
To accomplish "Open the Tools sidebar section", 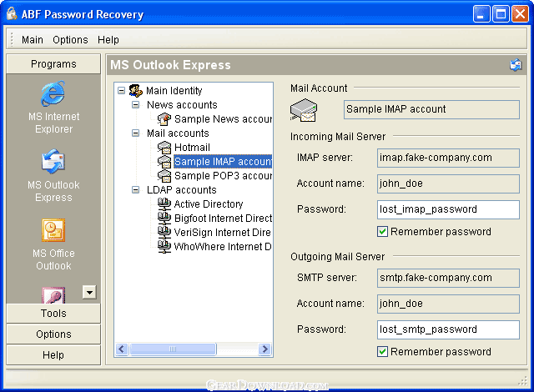I will 53,314.
